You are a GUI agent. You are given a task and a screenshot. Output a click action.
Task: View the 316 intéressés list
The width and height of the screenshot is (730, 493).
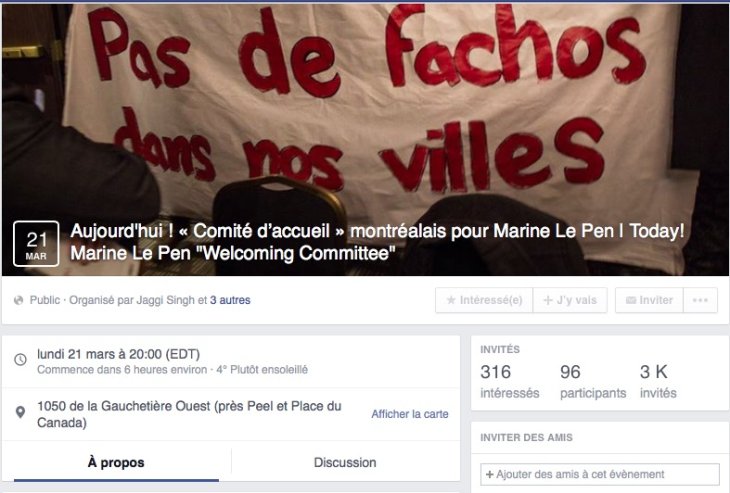pos(509,381)
